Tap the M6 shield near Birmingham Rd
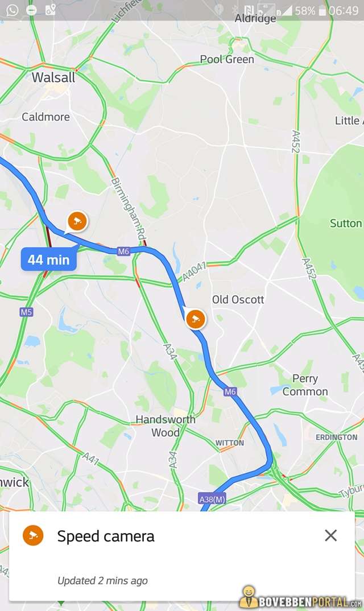Screen dimensions: 364x611 [x=123, y=251]
